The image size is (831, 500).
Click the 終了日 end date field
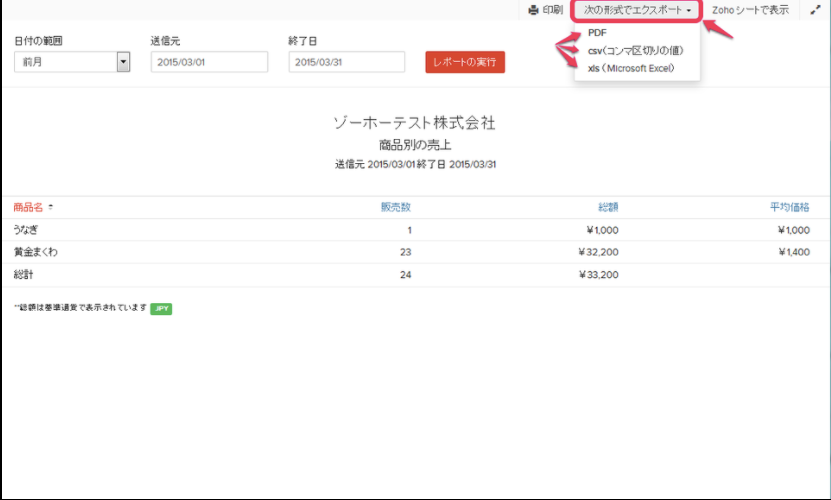[x=346, y=62]
